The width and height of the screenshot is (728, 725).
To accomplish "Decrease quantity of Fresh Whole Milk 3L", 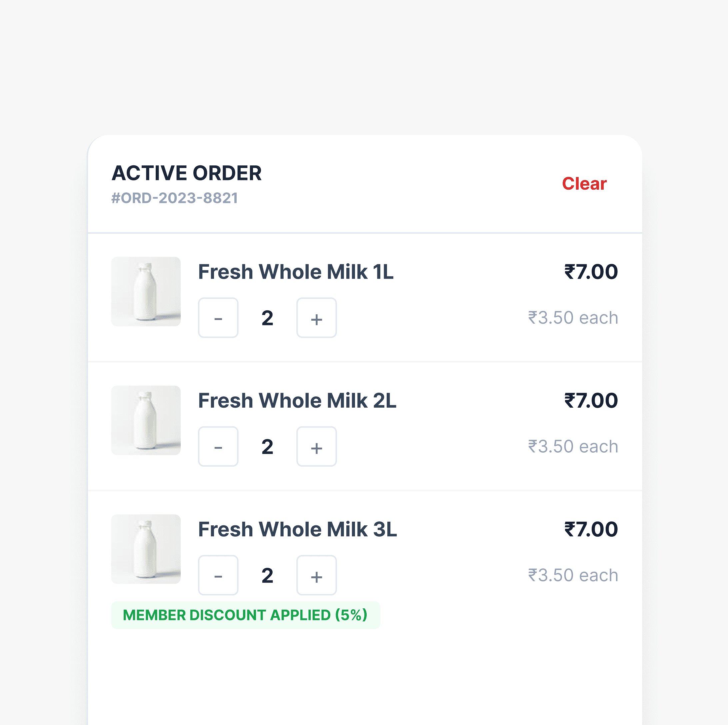I will coord(218,575).
